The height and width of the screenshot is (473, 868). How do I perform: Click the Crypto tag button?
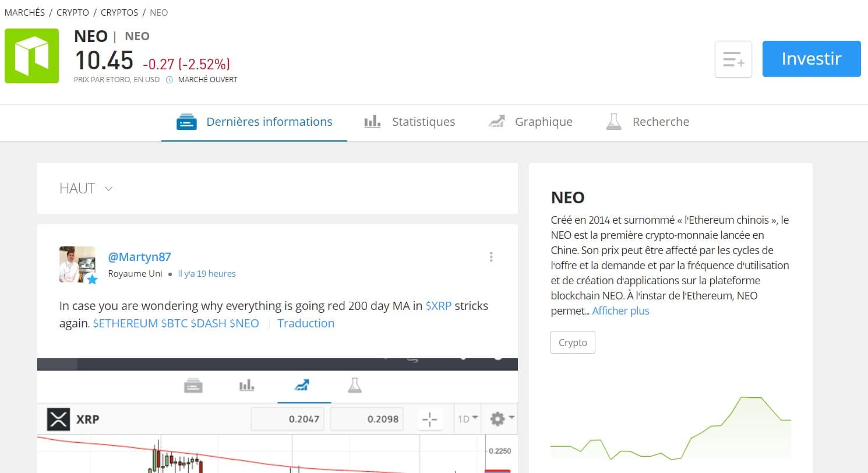coord(573,343)
